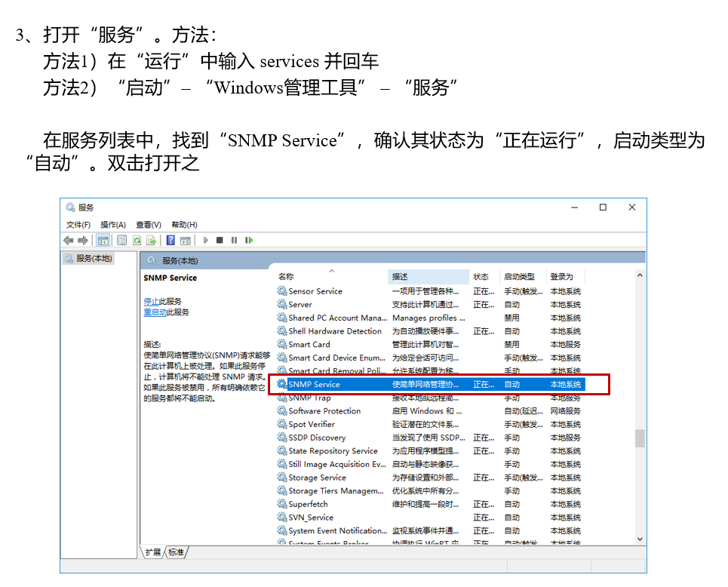Click the vertical scrollbar thumb
This screenshot has height=587, width=728.
pos(640,438)
